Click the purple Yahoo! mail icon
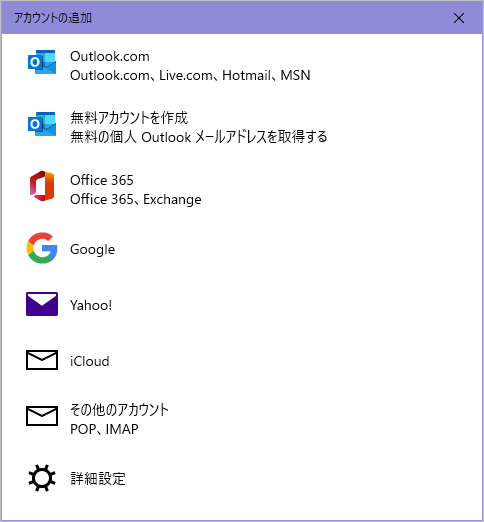Screen dimensions: 484x522 pos(42,304)
